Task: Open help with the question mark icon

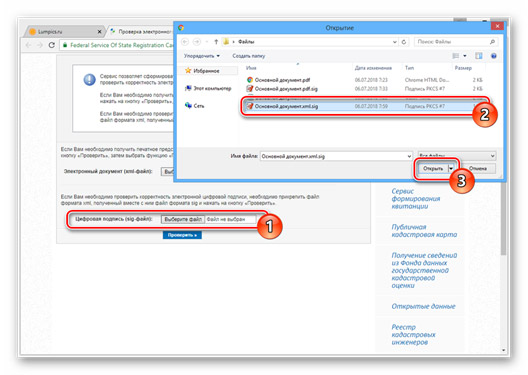Action: click(494, 56)
